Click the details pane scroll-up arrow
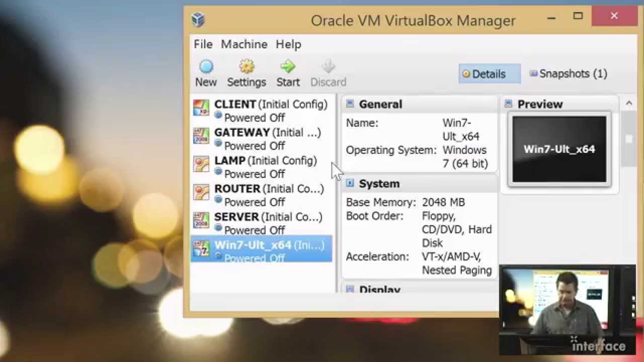The width and height of the screenshot is (644, 362). point(629,103)
